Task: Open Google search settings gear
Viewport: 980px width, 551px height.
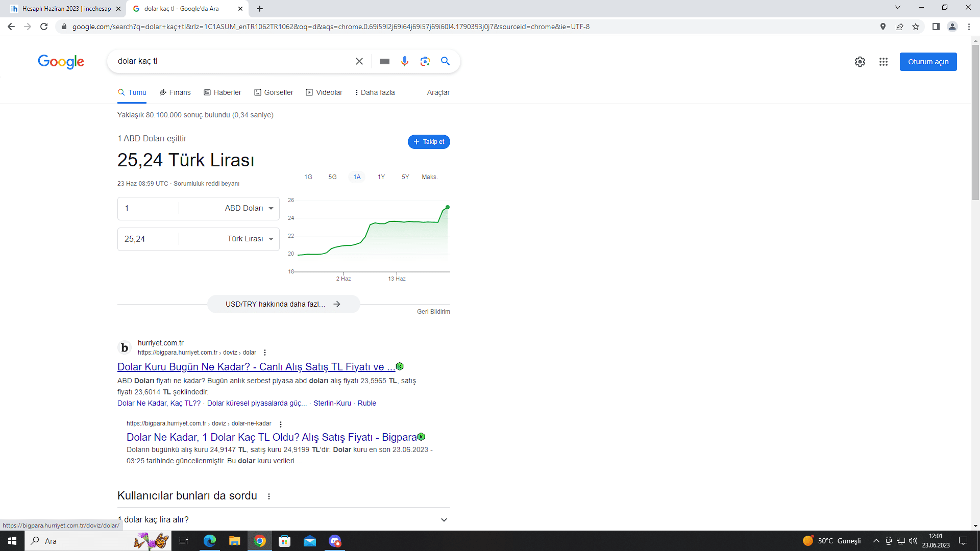Action: (x=860, y=62)
